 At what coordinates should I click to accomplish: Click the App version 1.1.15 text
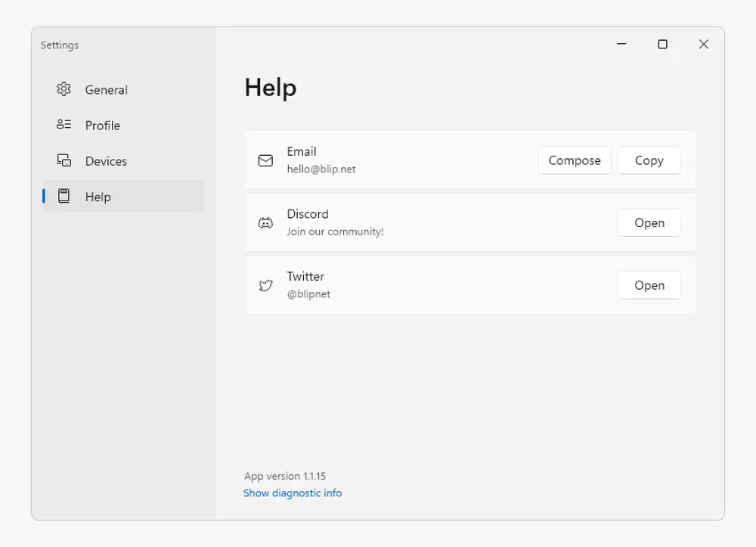coord(285,476)
